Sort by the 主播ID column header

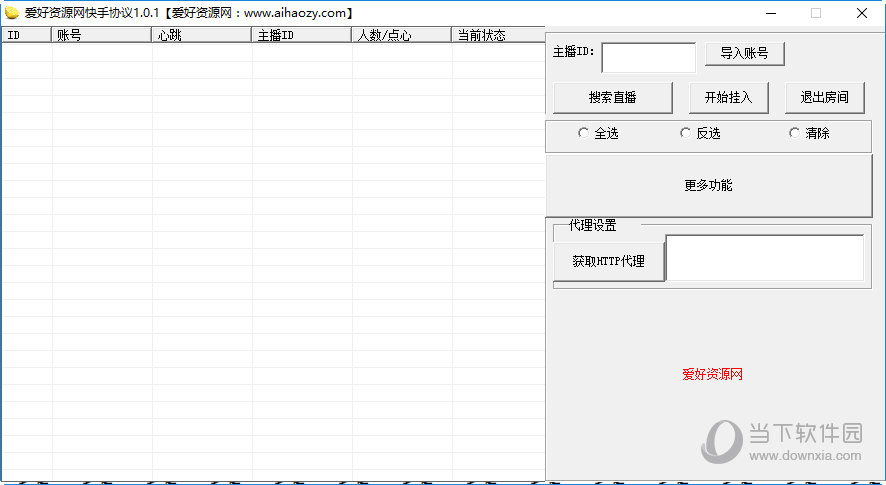click(x=302, y=35)
